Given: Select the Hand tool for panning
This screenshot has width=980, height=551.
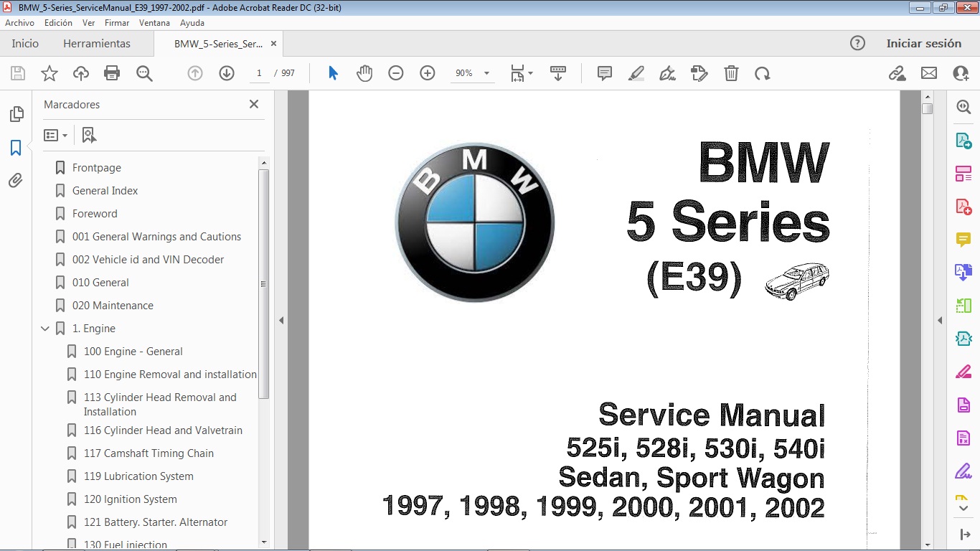Looking at the screenshot, I should (x=364, y=72).
